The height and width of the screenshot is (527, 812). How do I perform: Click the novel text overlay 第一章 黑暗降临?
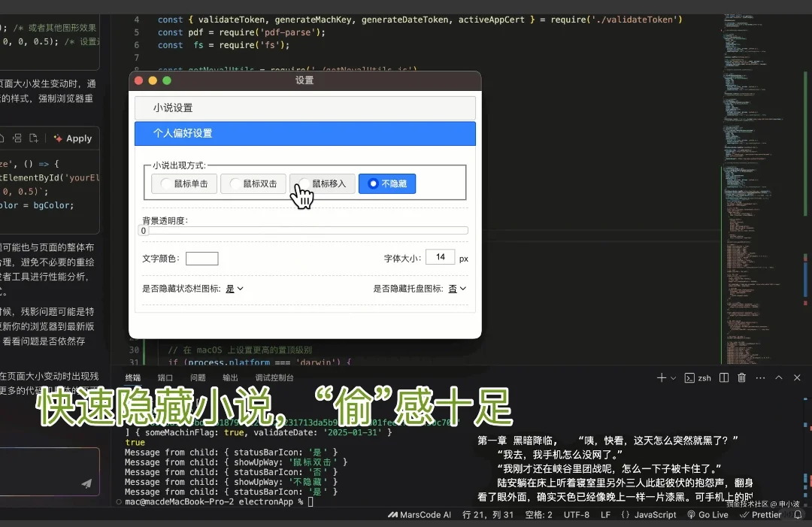pyautogui.click(x=517, y=441)
